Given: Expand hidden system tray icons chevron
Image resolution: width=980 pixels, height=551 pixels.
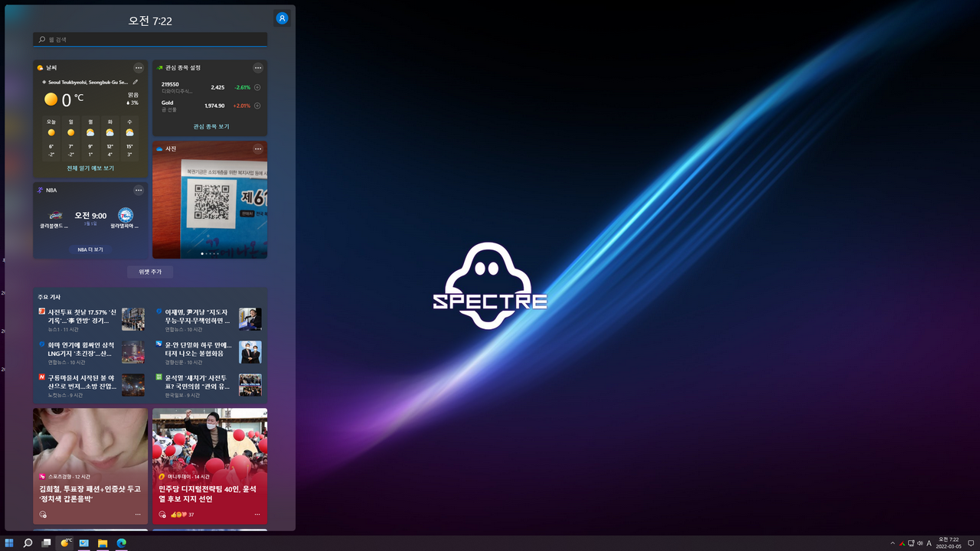Looking at the screenshot, I should [892, 543].
